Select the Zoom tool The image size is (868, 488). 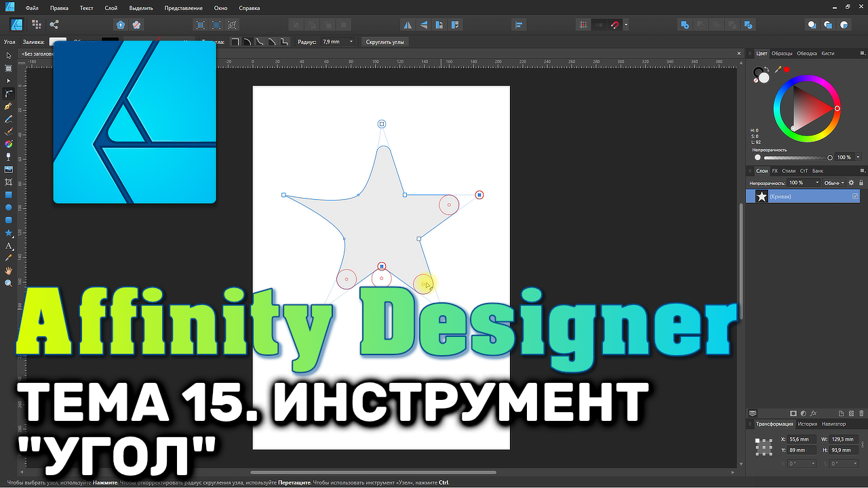9,283
